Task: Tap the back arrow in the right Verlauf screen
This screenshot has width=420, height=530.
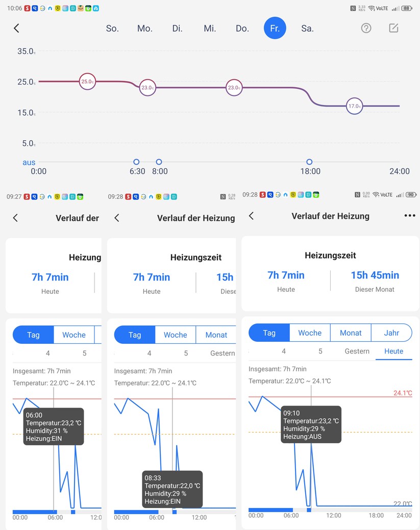Action: tap(251, 216)
